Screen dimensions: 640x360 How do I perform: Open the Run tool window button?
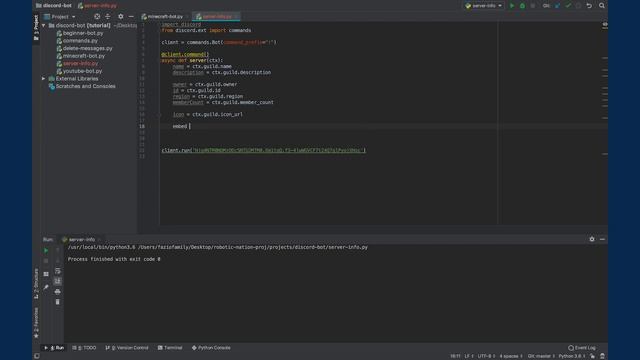[x=54, y=348]
